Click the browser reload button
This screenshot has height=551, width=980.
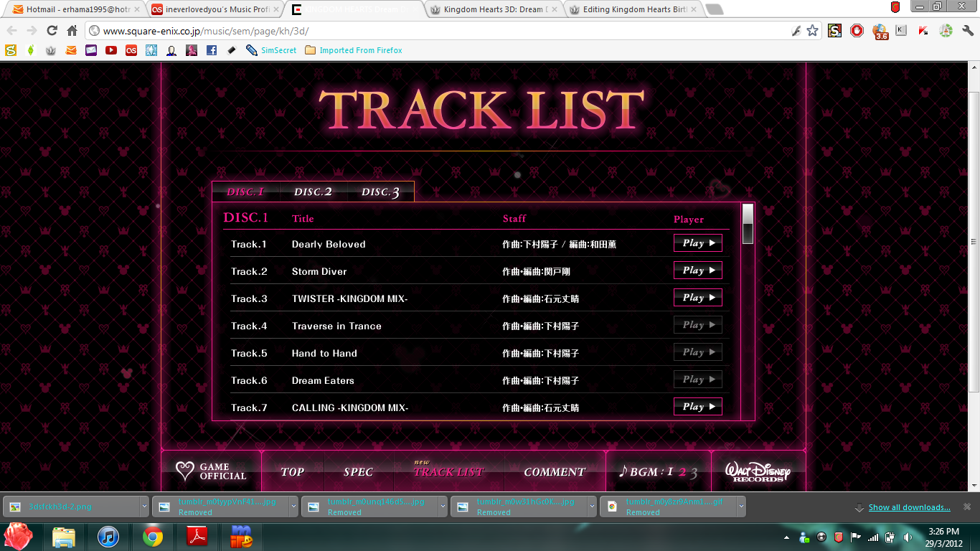click(52, 31)
